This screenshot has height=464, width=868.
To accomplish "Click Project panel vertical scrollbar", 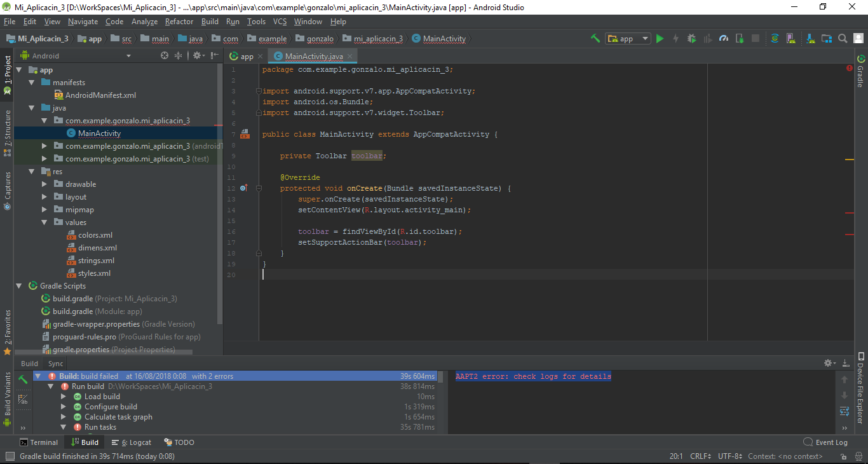I will point(220,193).
